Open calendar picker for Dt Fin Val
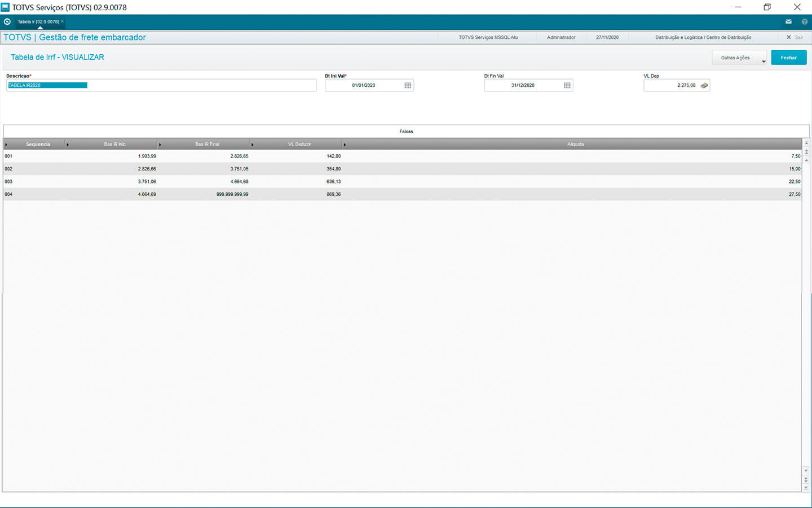Image resolution: width=812 pixels, height=508 pixels. point(567,86)
